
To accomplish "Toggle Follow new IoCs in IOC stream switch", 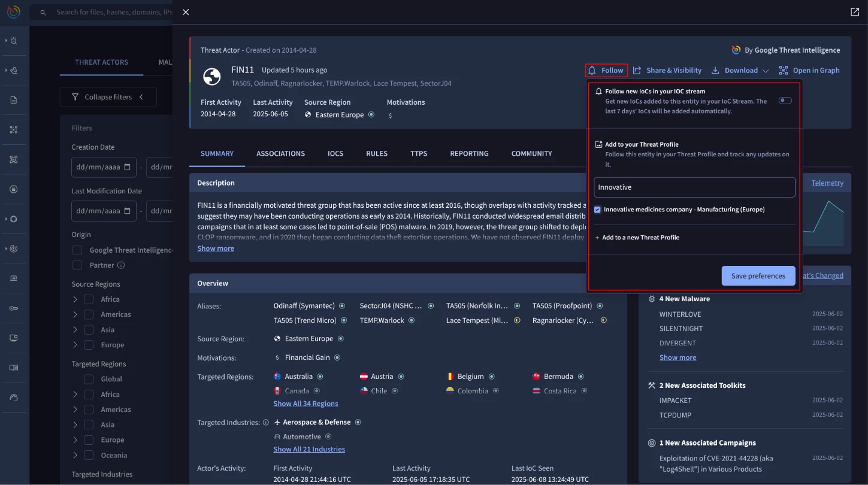I will [x=785, y=101].
